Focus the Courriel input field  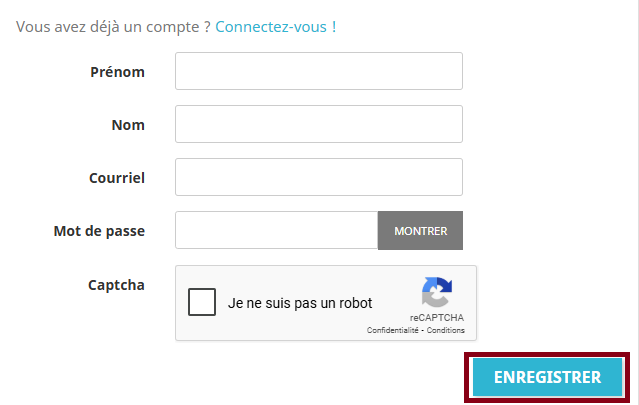coord(319,177)
